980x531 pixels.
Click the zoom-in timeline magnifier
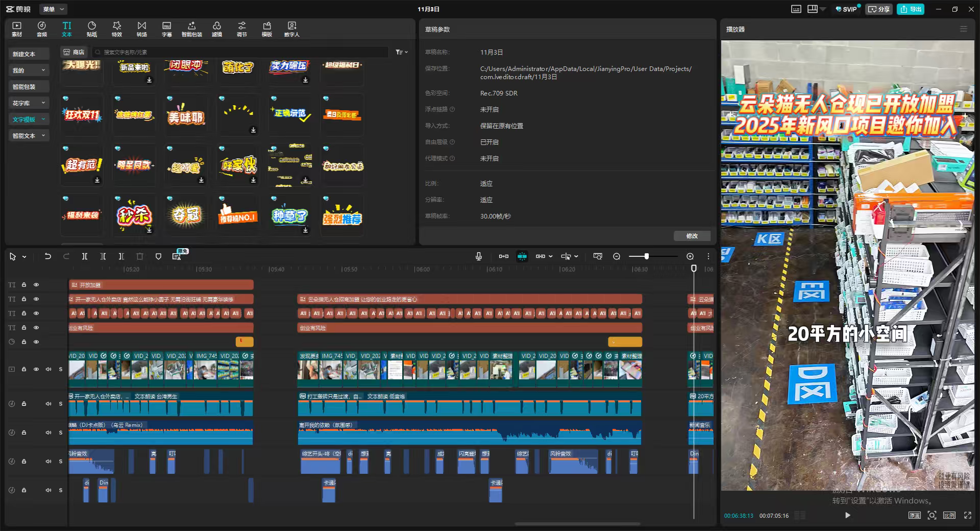click(x=690, y=256)
